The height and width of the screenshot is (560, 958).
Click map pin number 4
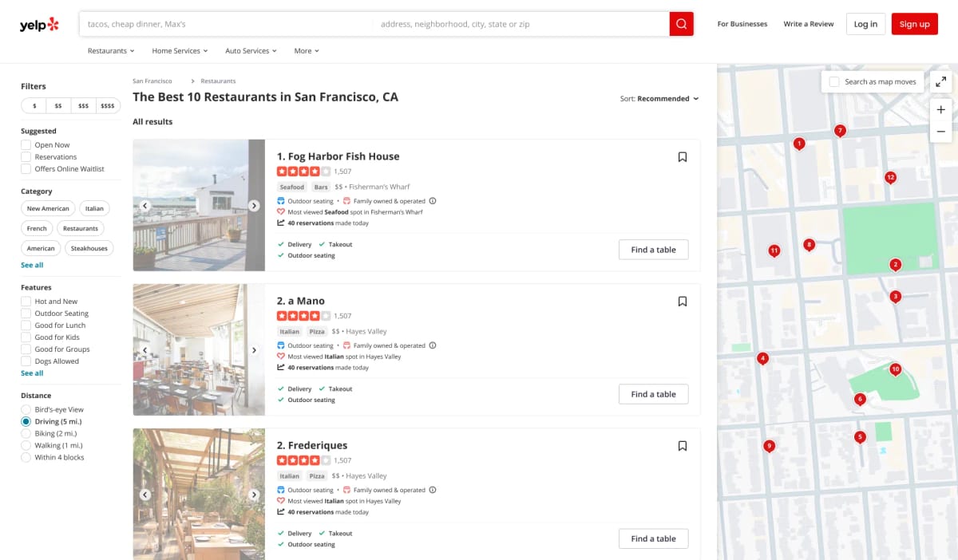763,359
